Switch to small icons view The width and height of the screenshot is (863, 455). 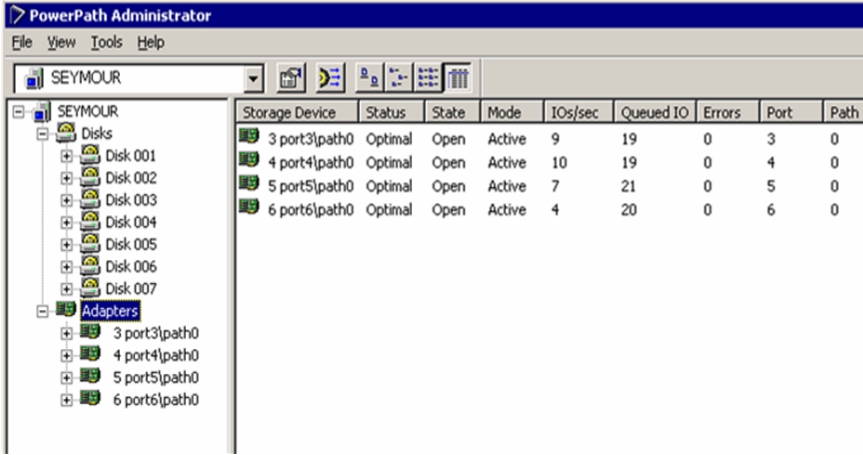click(398, 78)
